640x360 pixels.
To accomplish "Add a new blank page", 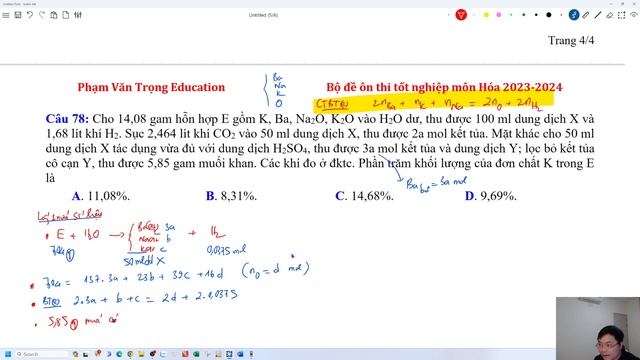I will pyautogui.click(x=66, y=15).
